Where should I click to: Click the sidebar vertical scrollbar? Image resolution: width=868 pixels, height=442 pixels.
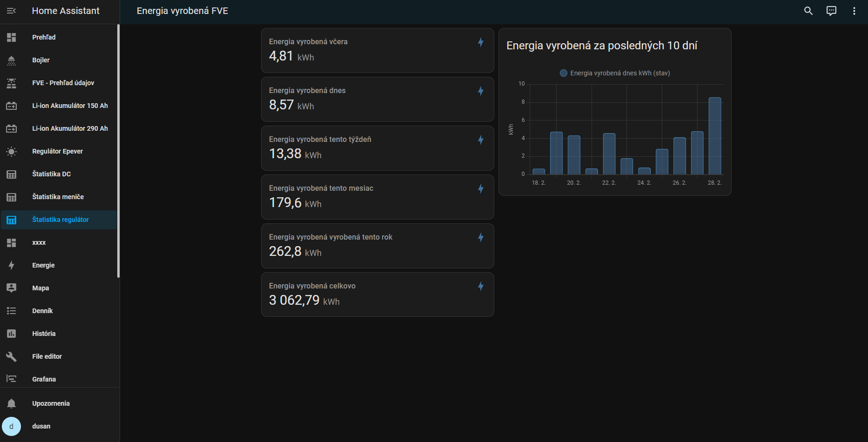click(x=118, y=151)
